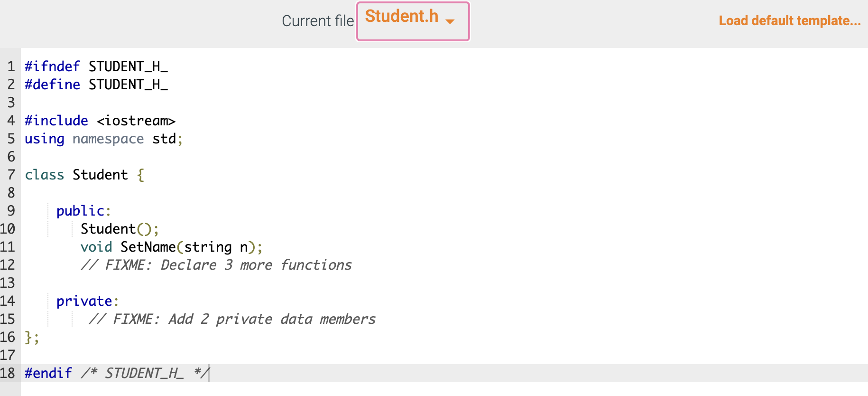The image size is (868, 396).
Task: Place cursor on class Student line
Action: coord(84,175)
